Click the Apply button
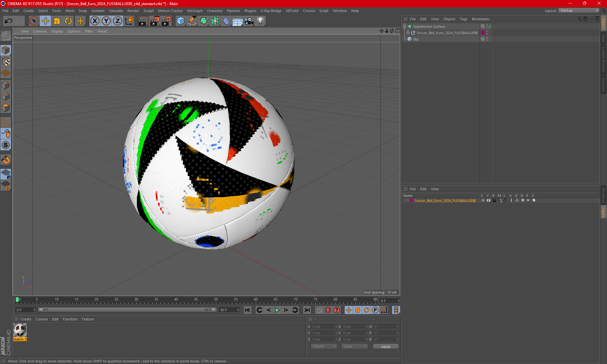The width and height of the screenshot is (607, 364). (x=386, y=347)
